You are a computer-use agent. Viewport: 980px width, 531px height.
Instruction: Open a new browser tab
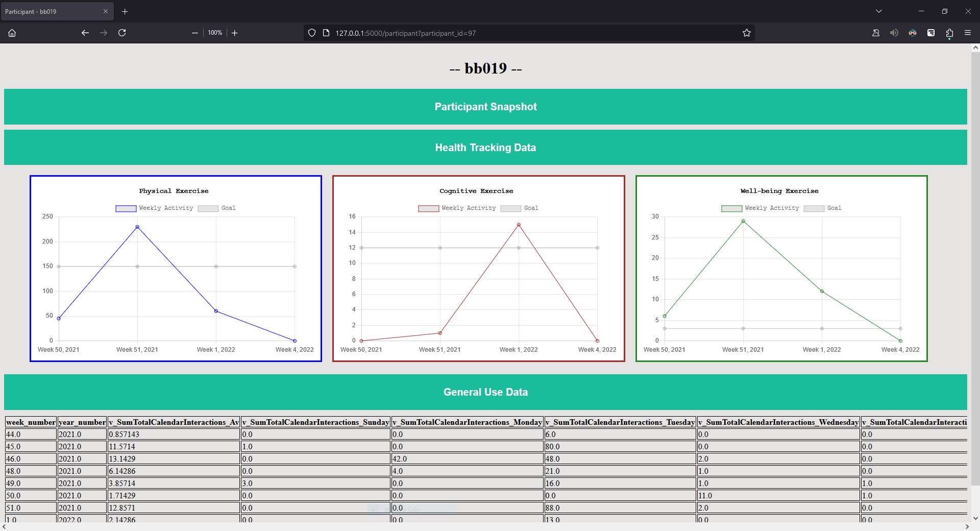click(x=125, y=11)
